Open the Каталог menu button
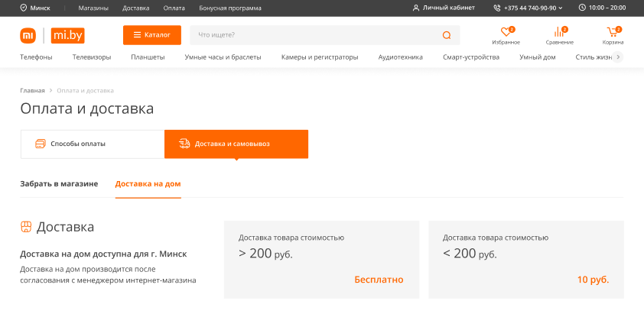 coord(151,35)
